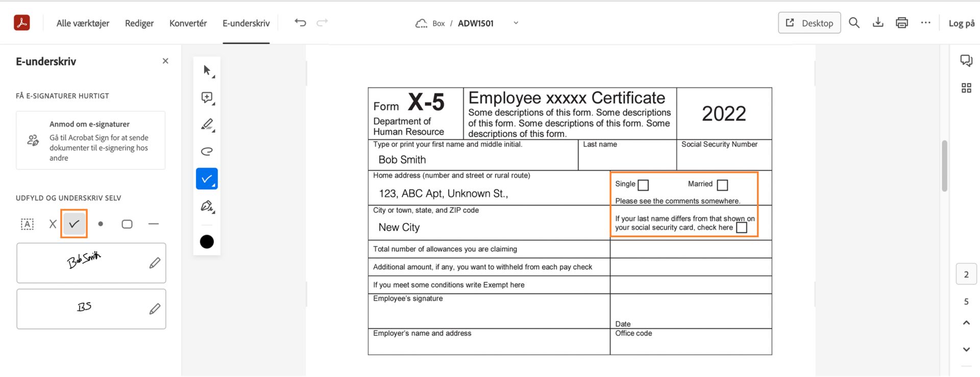The height and width of the screenshot is (377, 980).
Task: Select the line mark tool
Action: tap(153, 224)
